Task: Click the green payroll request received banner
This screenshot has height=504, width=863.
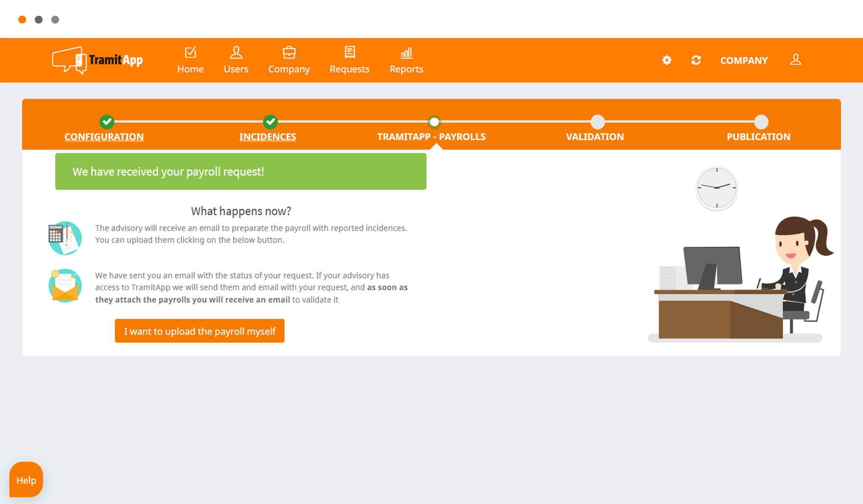Action: tap(241, 171)
